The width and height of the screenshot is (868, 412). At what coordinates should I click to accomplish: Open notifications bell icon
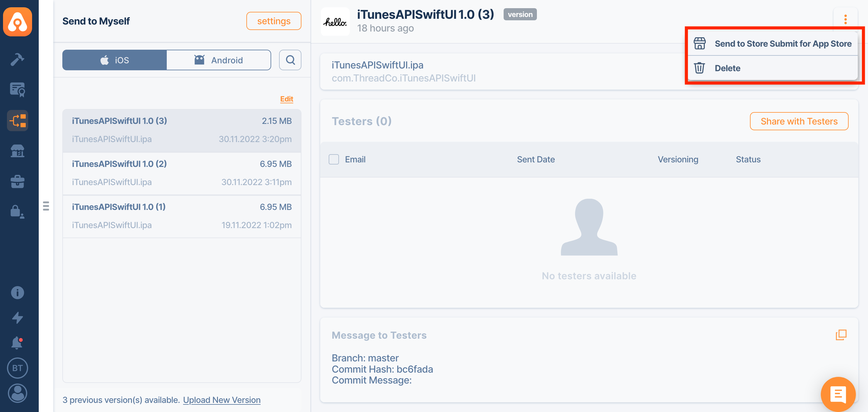tap(17, 343)
